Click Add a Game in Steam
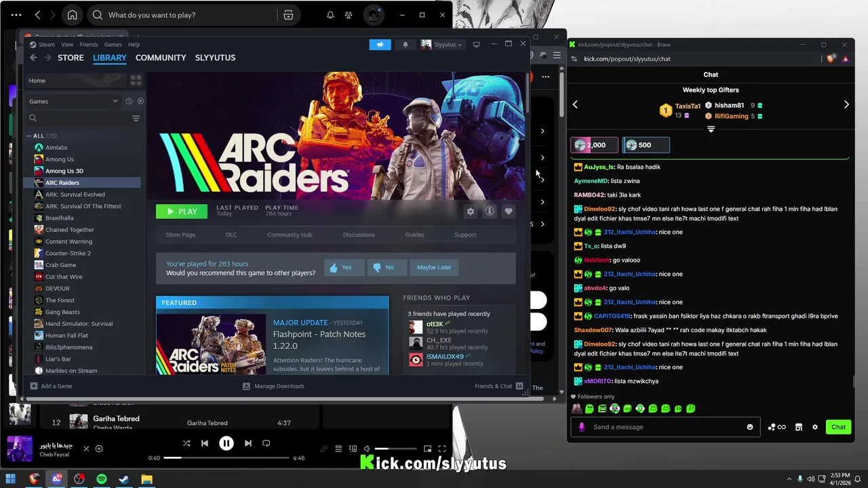The width and height of the screenshot is (868, 488). pos(52,386)
